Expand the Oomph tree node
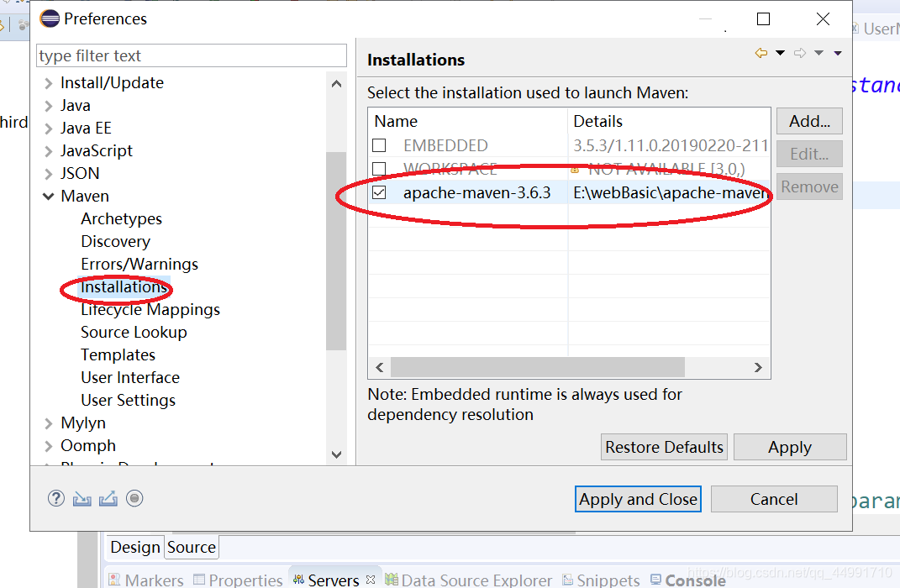 tap(49, 446)
